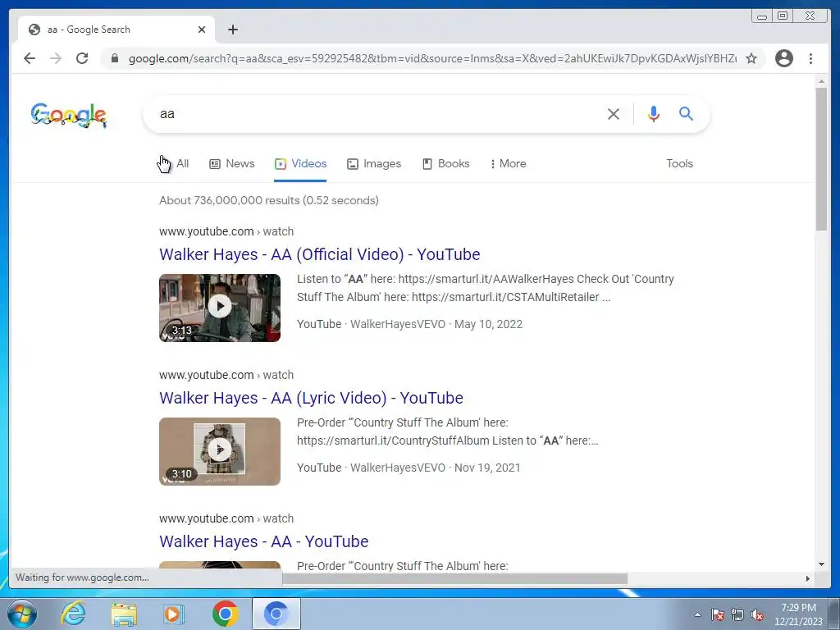Click the vertical scrollbar up arrow
The height and width of the screenshot is (630, 840).
coord(821,81)
